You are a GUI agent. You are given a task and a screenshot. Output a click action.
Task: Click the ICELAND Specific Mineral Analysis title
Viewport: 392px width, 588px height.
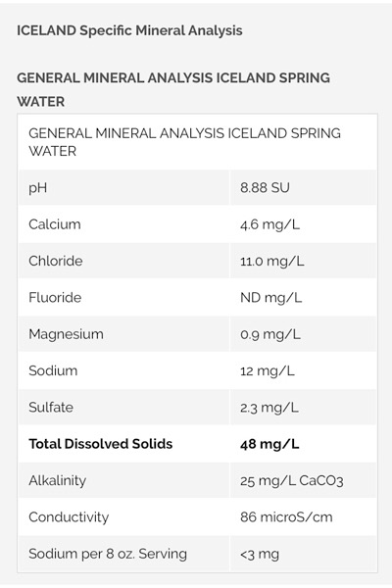pyautogui.click(x=129, y=30)
